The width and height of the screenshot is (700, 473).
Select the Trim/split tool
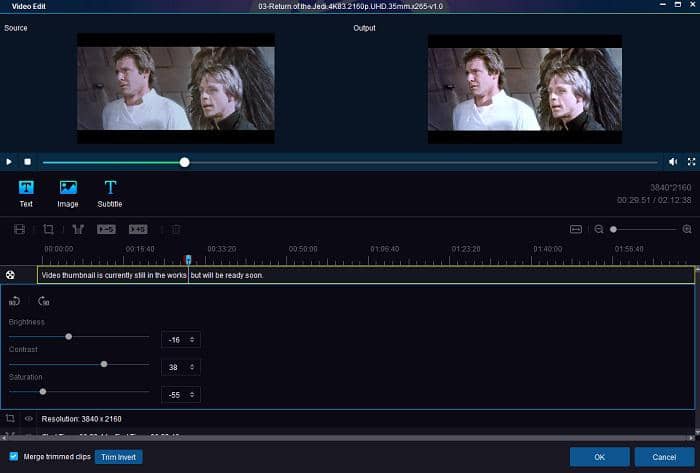point(78,229)
